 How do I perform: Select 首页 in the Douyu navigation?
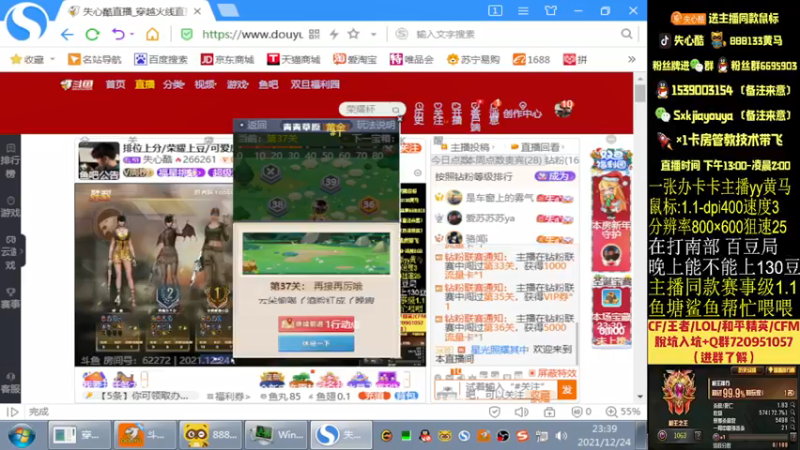(x=115, y=84)
